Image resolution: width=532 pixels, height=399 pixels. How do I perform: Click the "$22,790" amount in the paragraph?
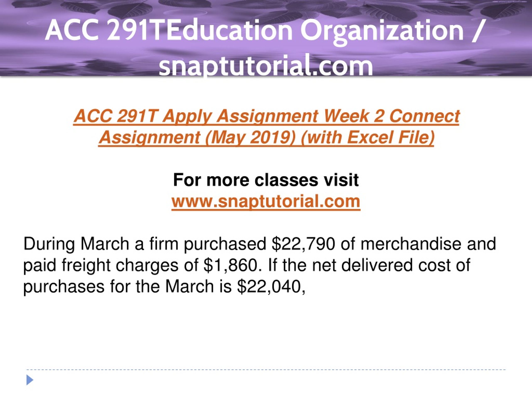303,244
